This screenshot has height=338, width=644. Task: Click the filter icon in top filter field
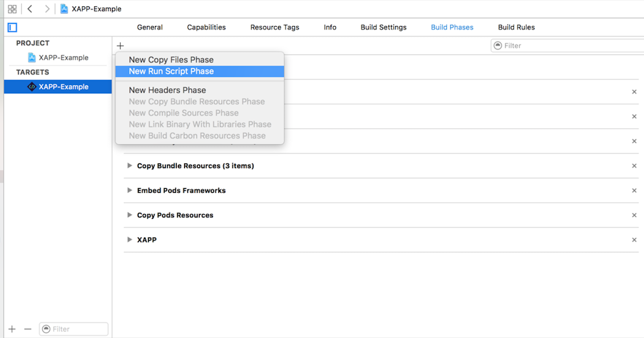coord(498,46)
